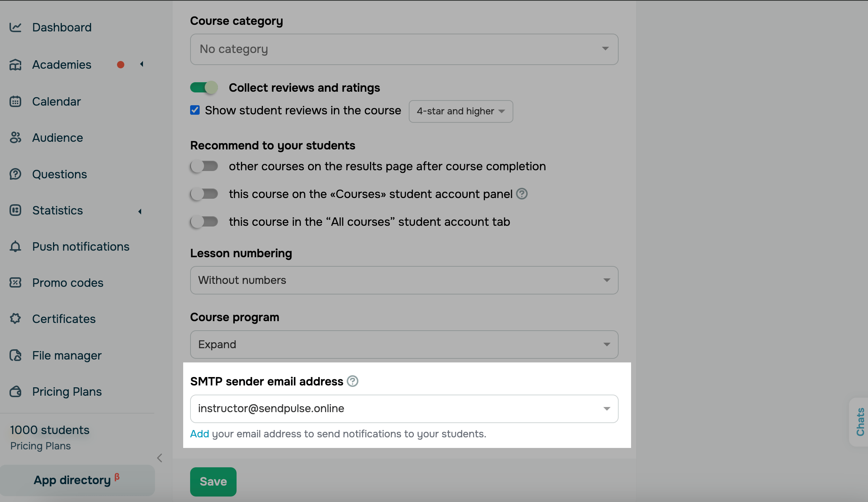The height and width of the screenshot is (502, 868).
Task: Click the Dashboard chart icon
Action: tap(15, 27)
